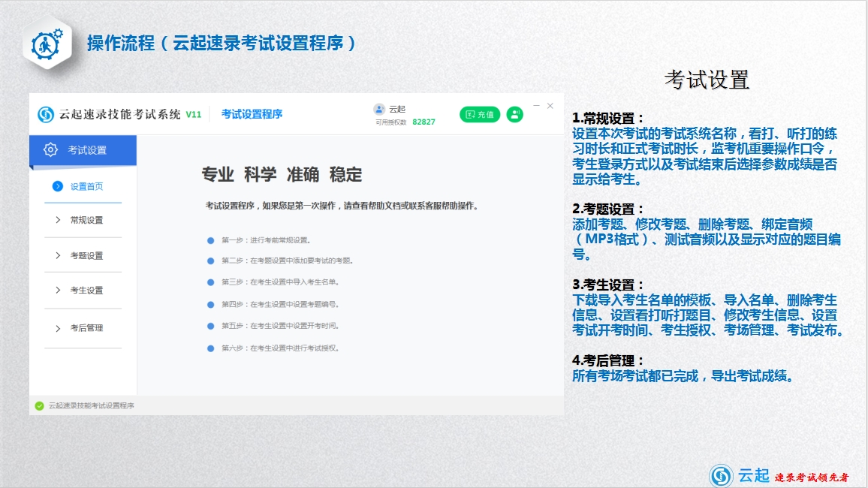Expand the 常规设置 chevron
The image size is (868, 488).
[58, 220]
